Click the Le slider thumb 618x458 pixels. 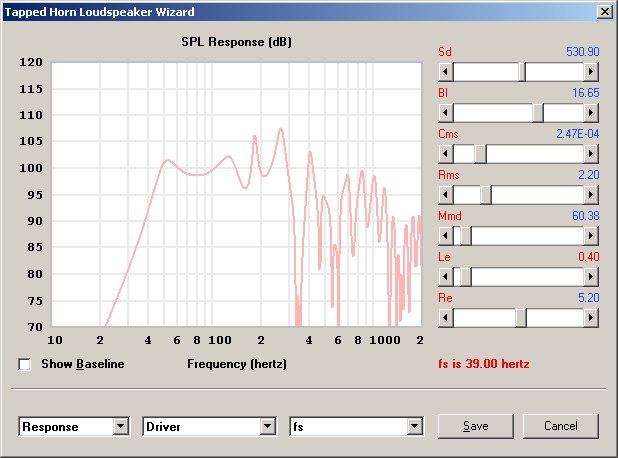[x=465, y=277]
